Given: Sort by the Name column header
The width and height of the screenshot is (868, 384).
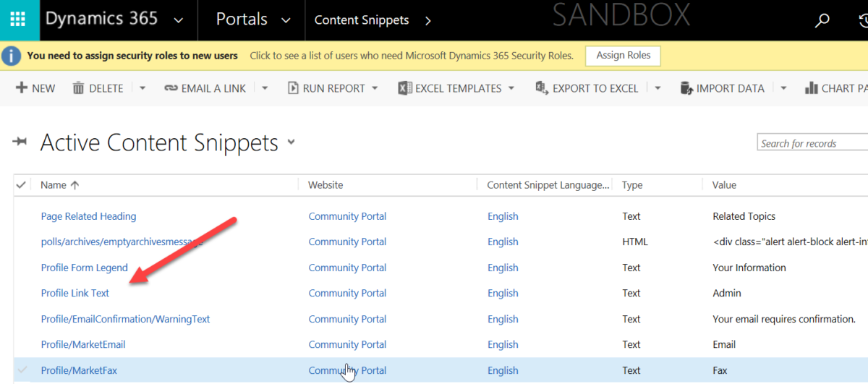Looking at the screenshot, I should (54, 185).
